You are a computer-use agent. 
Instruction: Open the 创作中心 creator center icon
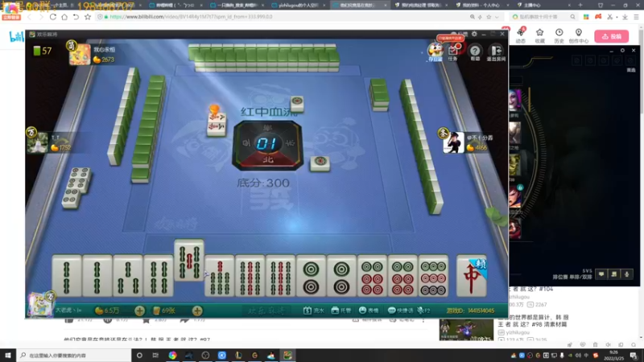pos(579,35)
